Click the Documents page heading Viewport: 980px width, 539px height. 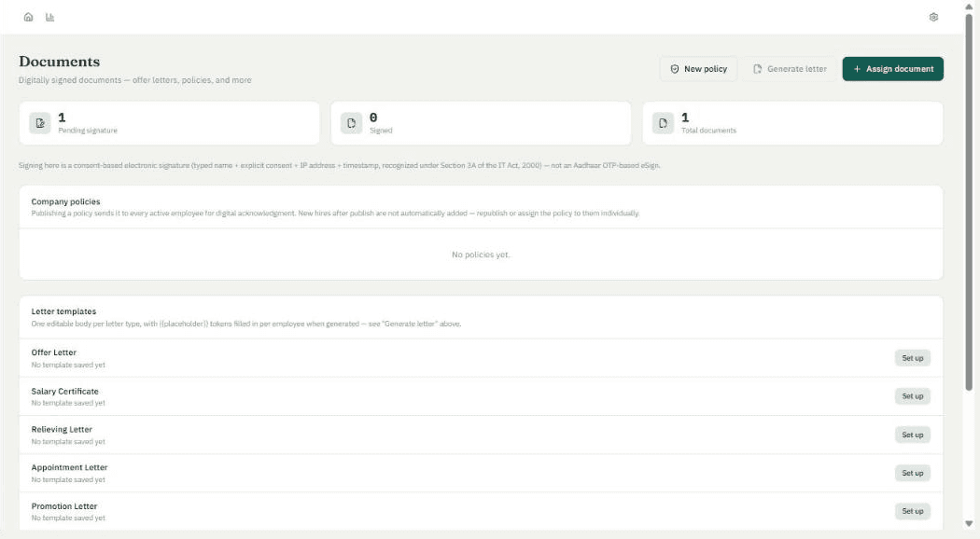[60, 62]
